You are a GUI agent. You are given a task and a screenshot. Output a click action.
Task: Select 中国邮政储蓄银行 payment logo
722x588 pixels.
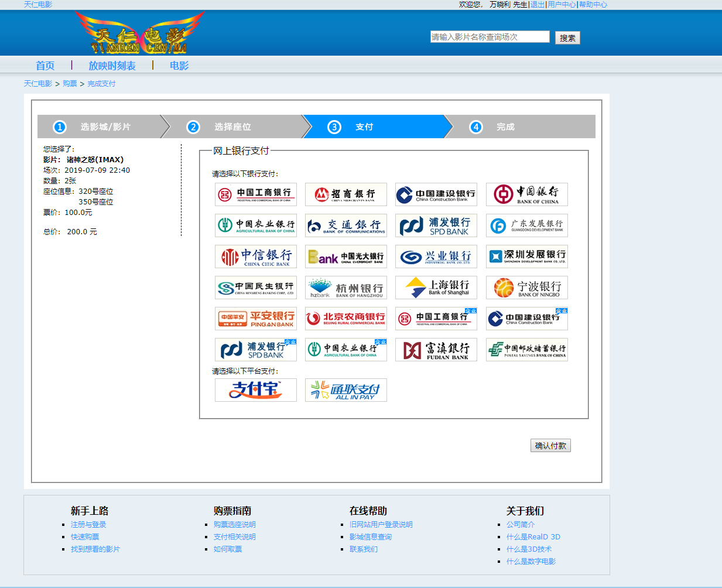point(526,350)
